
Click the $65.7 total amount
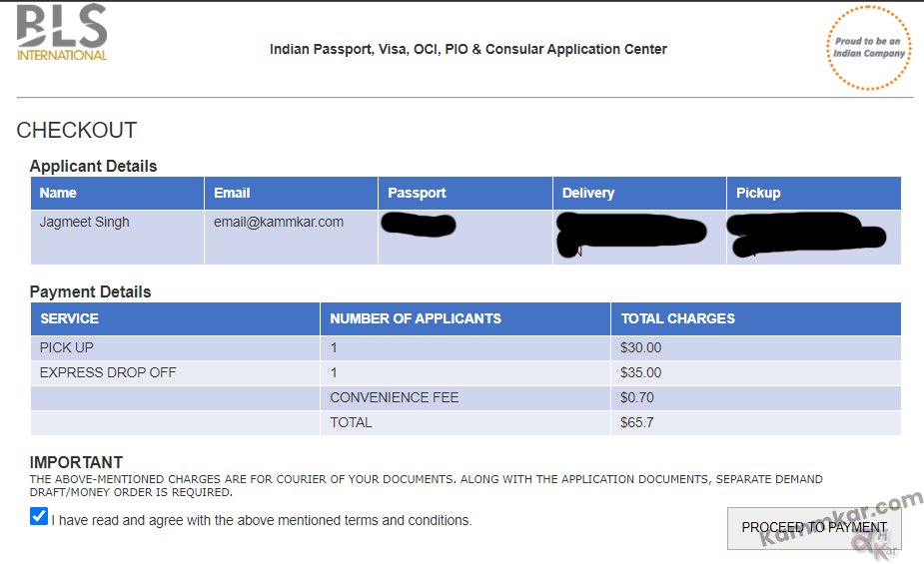(636, 422)
